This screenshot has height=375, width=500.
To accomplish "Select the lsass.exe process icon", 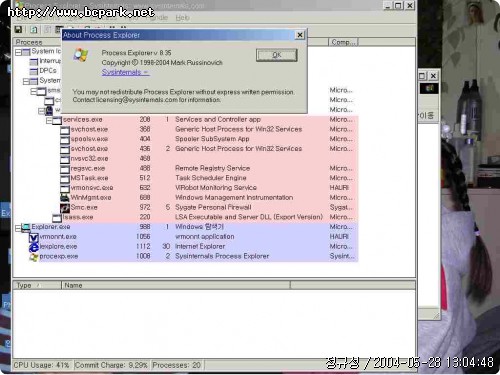I will (57, 218).
